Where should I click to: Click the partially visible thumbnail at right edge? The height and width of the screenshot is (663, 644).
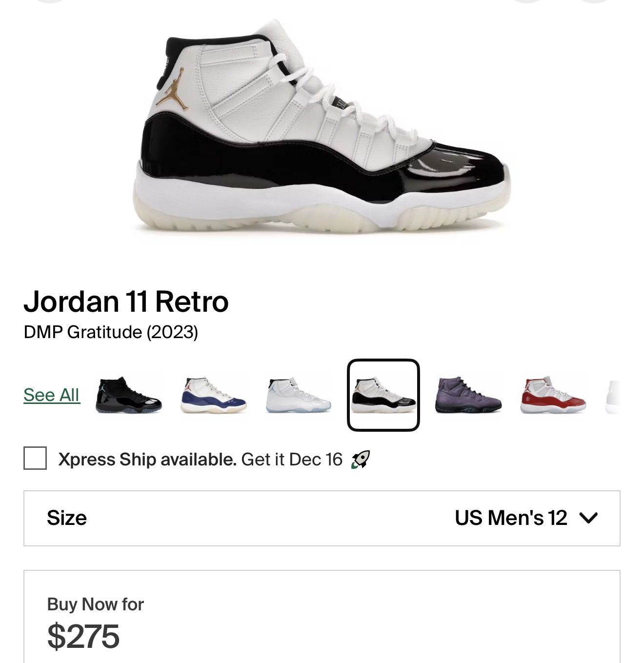point(612,396)
